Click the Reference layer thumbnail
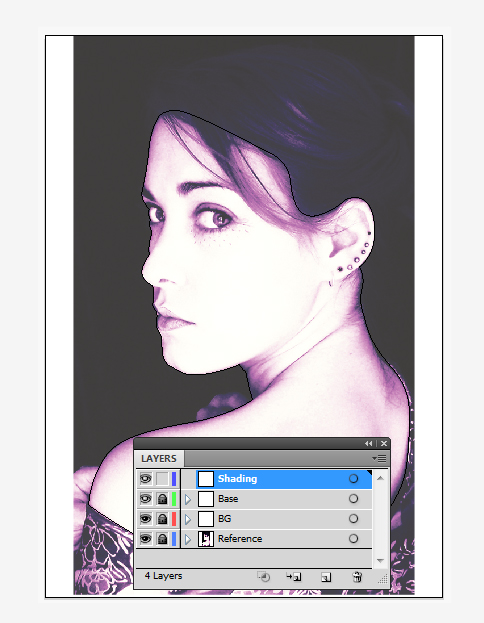Viewport: 484px width, 623px height. tap(206, 539)
